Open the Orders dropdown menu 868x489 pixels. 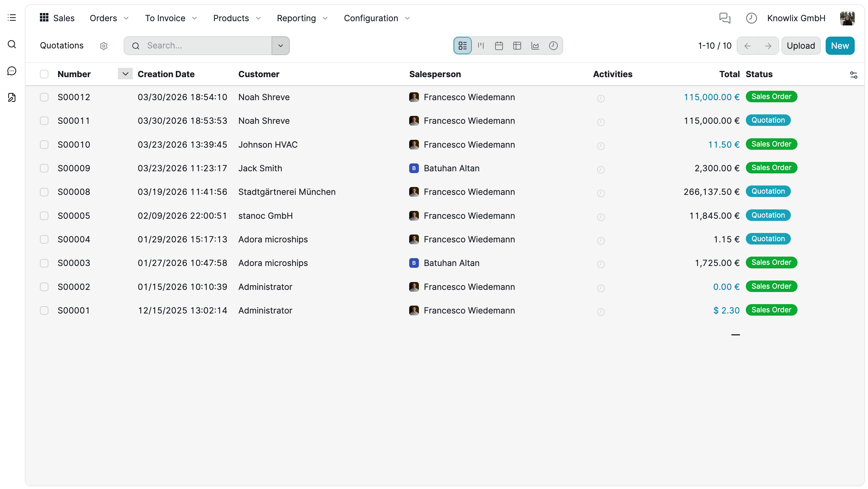[x=109, y=18]
